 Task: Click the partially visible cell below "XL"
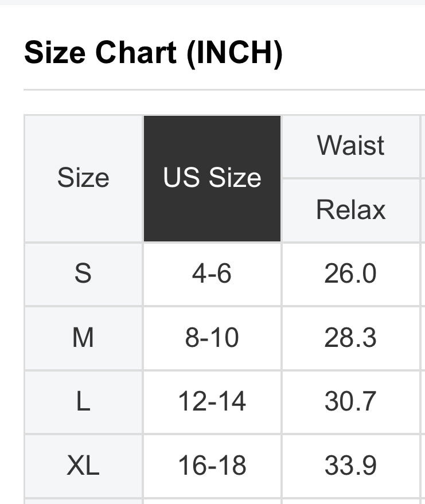click(83, 501)
